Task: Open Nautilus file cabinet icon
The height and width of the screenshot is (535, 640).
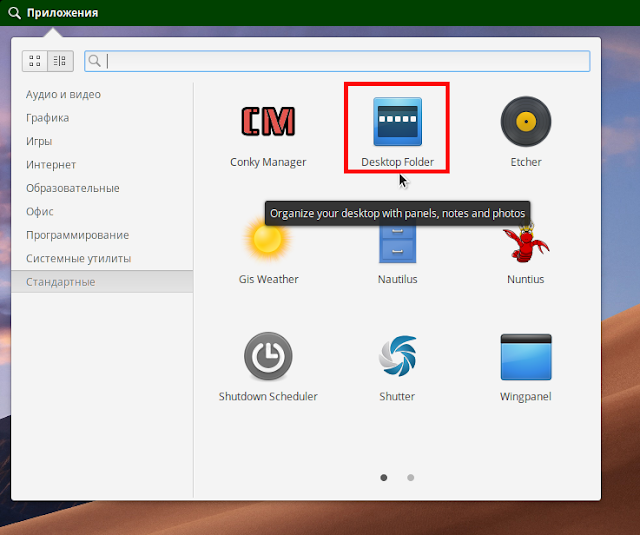Action: (397, 243)
